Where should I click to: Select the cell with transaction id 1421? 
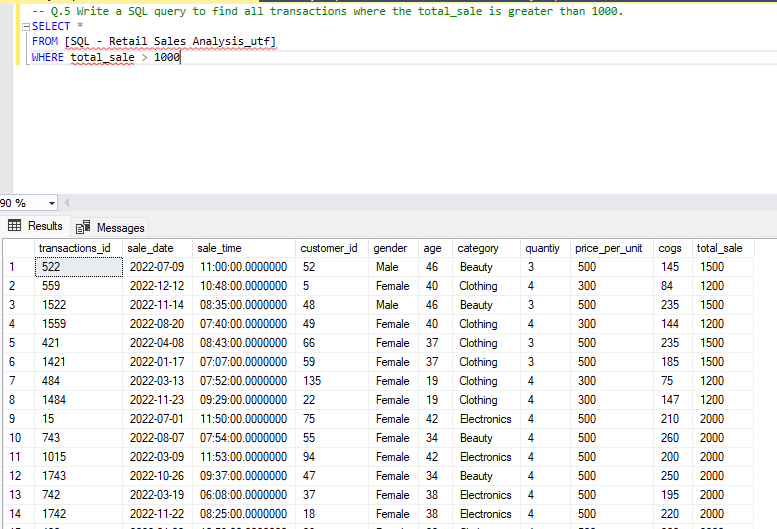click(78, 362)
